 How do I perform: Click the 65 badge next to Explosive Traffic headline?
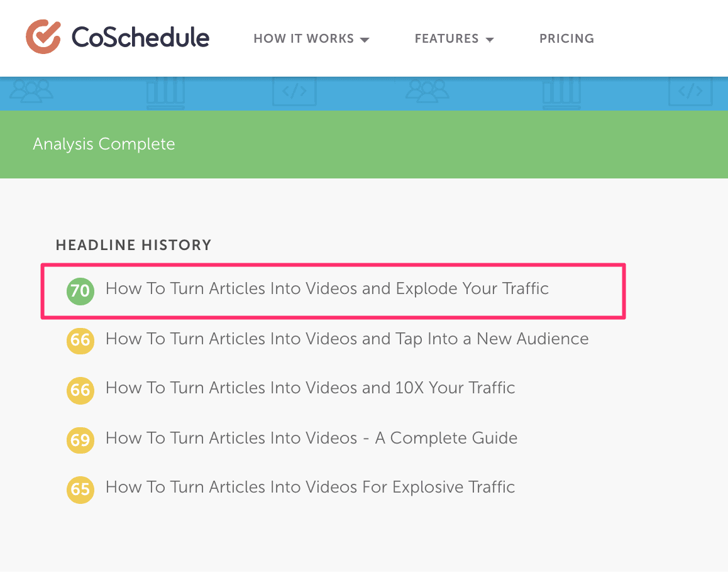80,489
